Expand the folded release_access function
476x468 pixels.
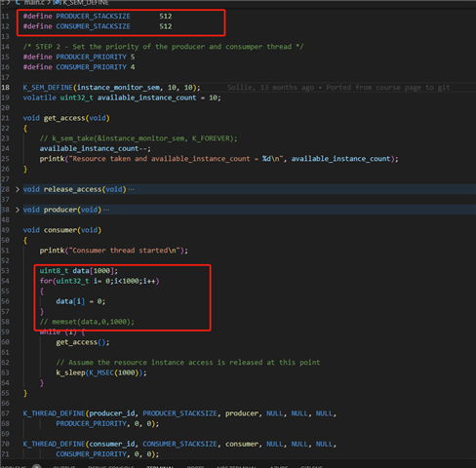[x=18, y=189]
